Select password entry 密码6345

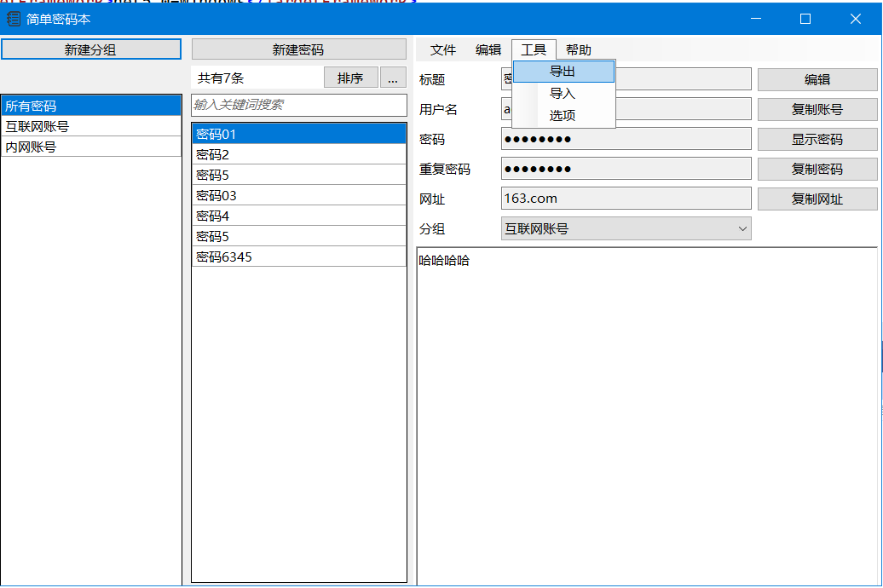point(298,257)
